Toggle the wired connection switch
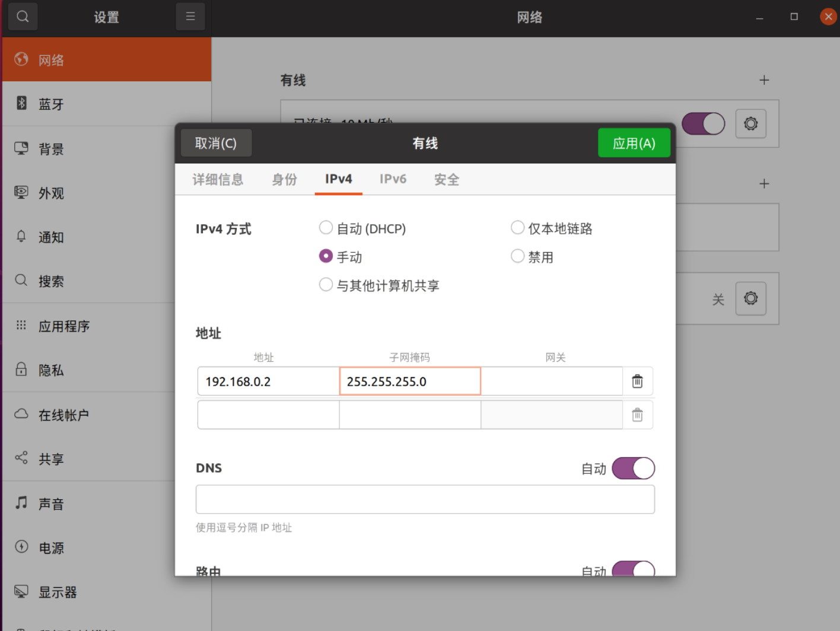The height and width of the screenshot is (631, 840). coord(703,124)
